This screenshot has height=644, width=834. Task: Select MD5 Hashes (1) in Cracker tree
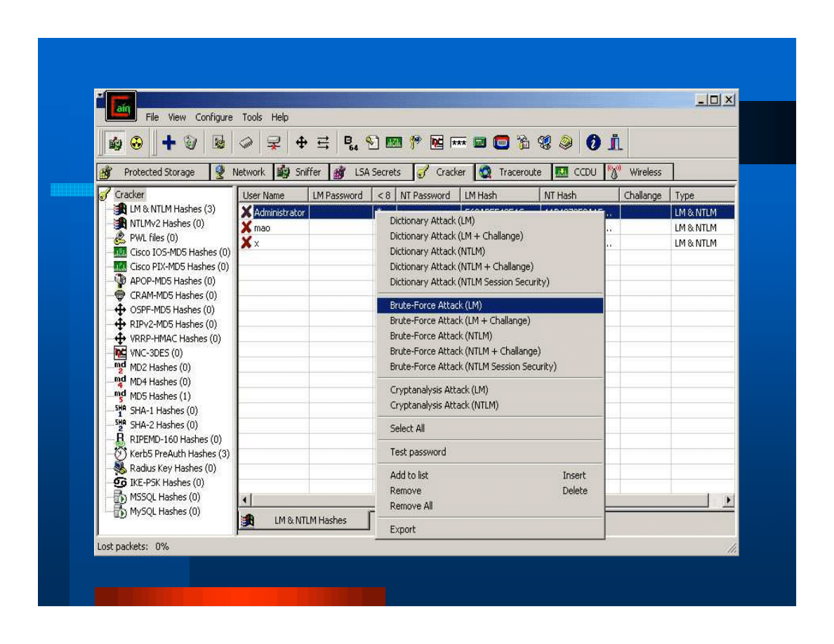(x=159, y=396)
